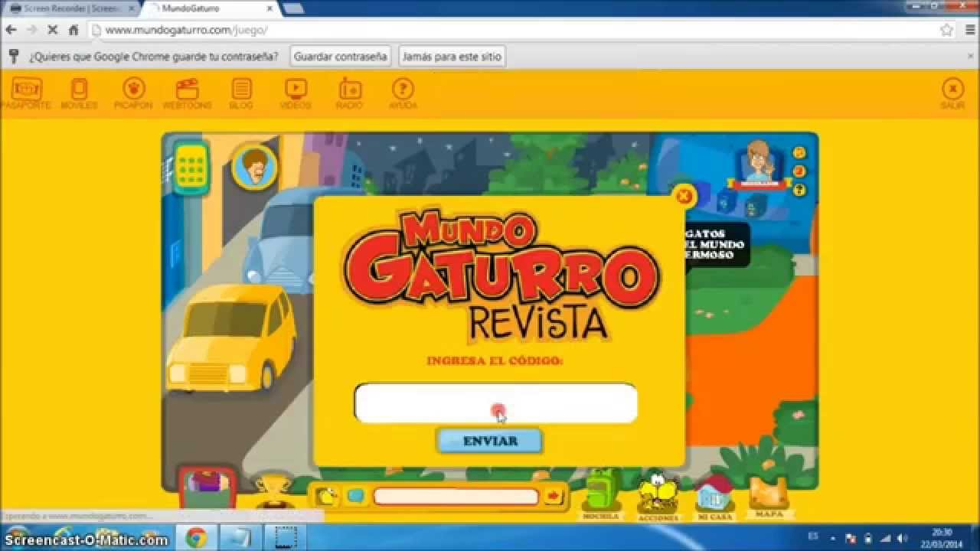Open the Mochila backpack

click(602, 494)
